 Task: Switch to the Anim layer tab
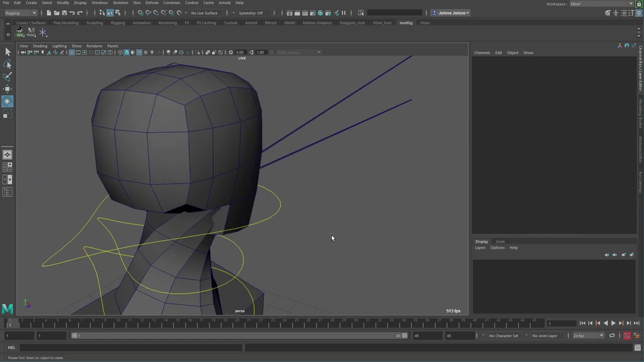click(500, 241)
